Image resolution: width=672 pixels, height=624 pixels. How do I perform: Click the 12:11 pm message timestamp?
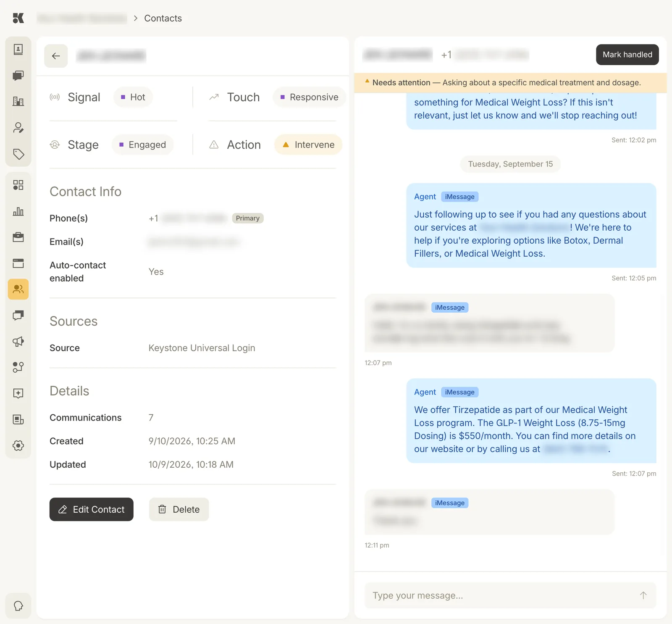(x=377, y=545)
